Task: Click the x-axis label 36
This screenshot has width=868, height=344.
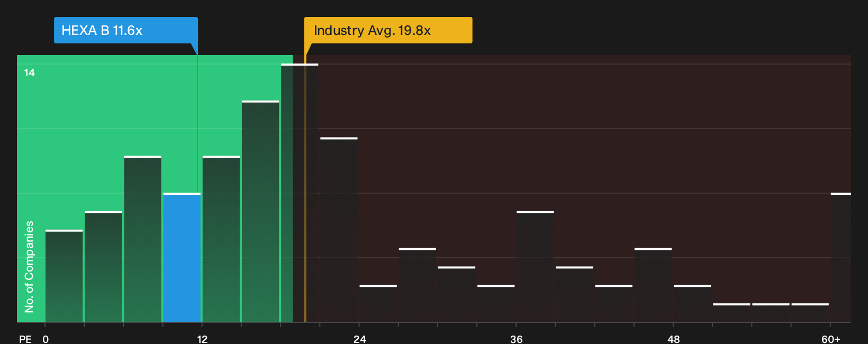Action: pyautogui.click(x=516, y=339)
